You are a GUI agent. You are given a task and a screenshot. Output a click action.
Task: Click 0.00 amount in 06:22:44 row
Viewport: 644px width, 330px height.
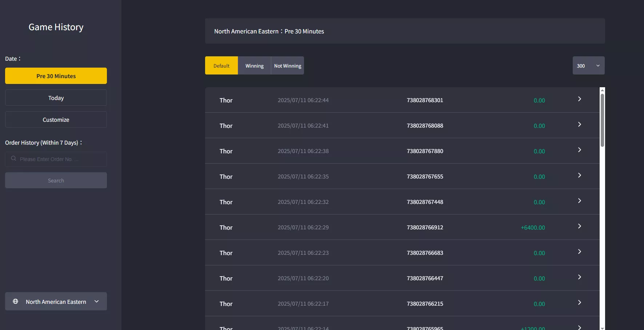click(x=539, y=100)
